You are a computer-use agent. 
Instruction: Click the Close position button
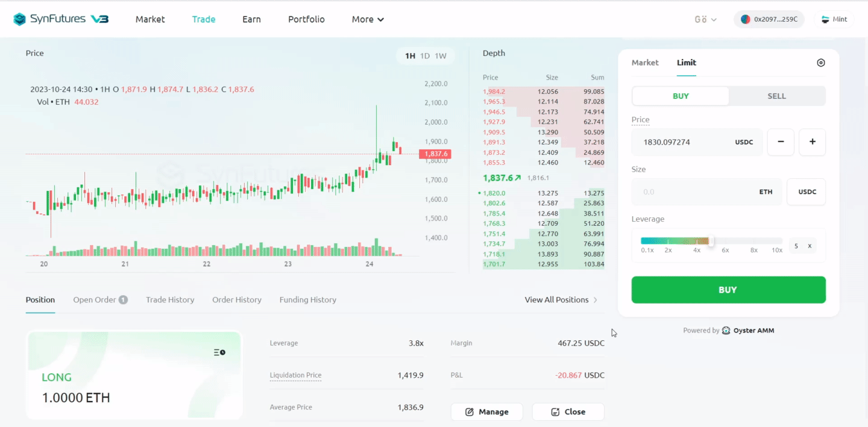(x=568, y=412)
